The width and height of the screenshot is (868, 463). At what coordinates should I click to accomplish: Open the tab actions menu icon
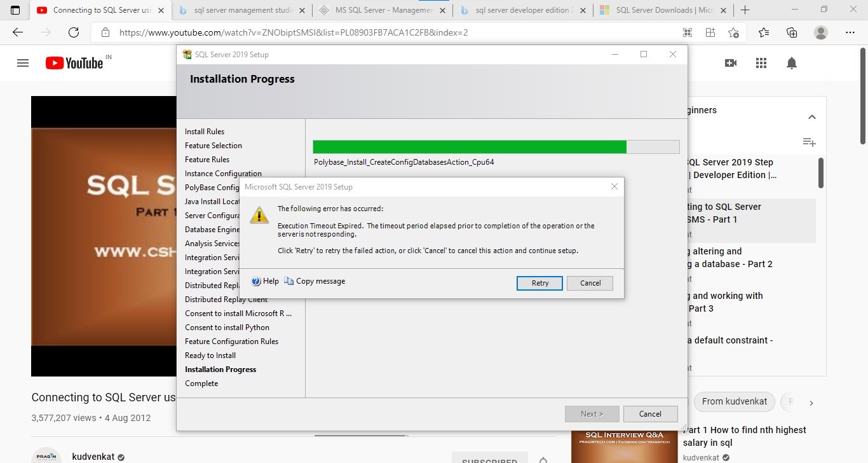(15, 10)
